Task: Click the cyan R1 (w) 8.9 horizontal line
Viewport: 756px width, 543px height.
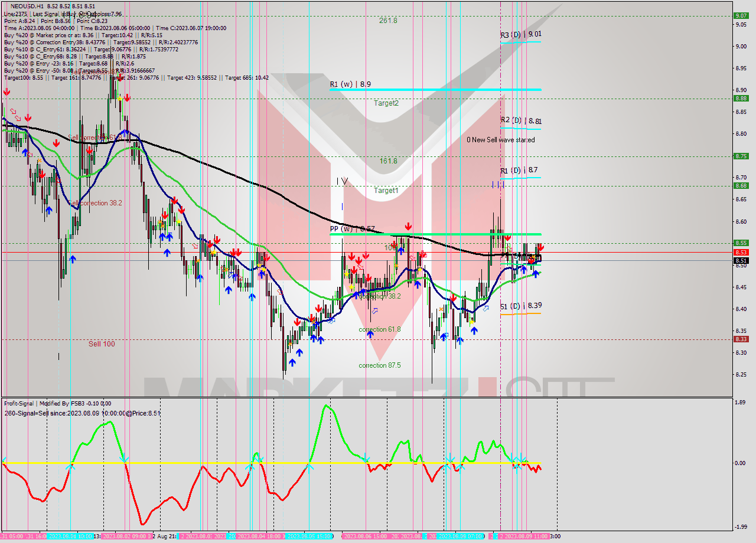Action: 435,90
